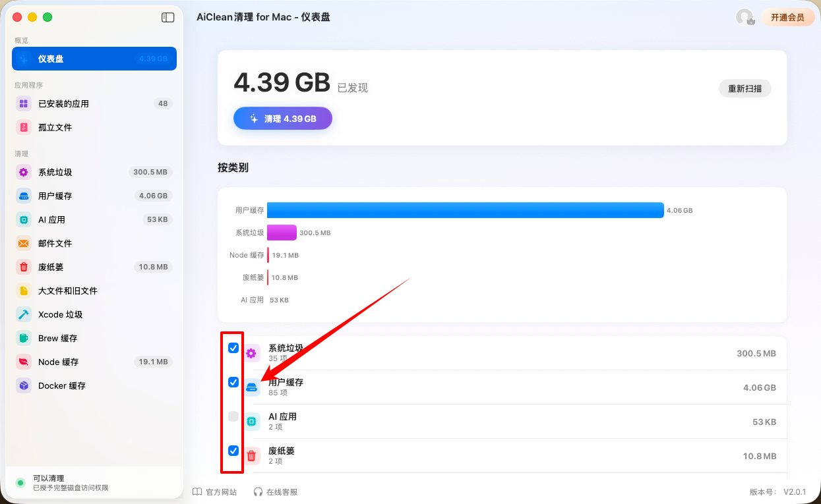The height and width of the screenshot is (504, 821).
Task: Click the 重新扫描 button
Action: tap(745, 88)
